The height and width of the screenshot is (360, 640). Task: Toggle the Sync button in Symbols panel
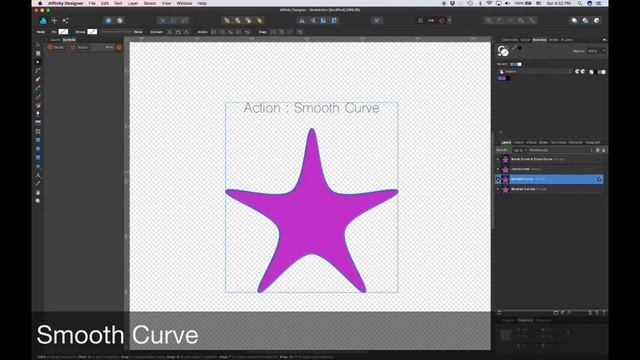click(x=119, y=47)
